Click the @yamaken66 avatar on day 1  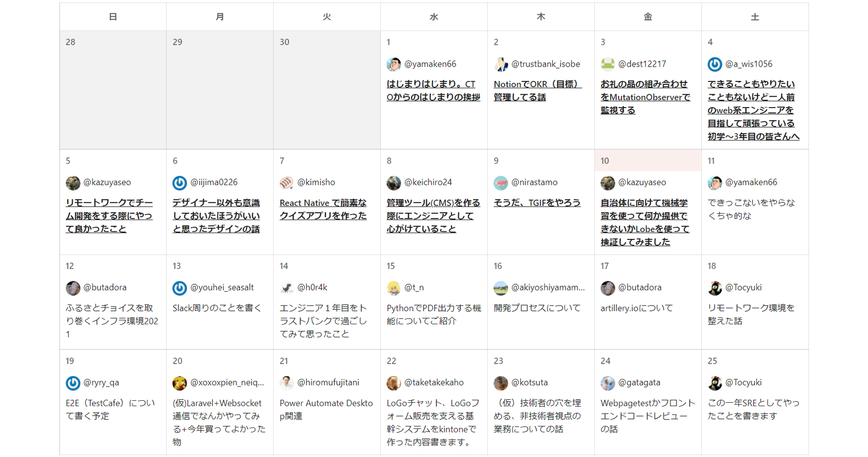(394, 64)
